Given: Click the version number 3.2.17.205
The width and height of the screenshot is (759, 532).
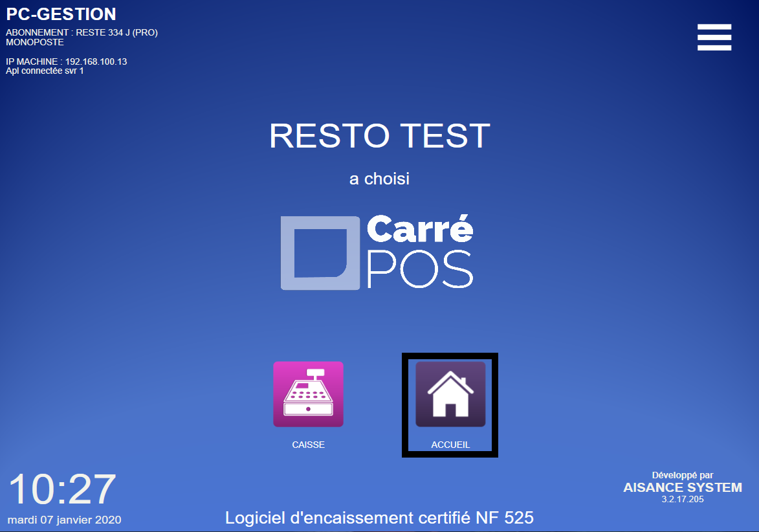Looking at the screenshot, I should [x=683, y=499].
